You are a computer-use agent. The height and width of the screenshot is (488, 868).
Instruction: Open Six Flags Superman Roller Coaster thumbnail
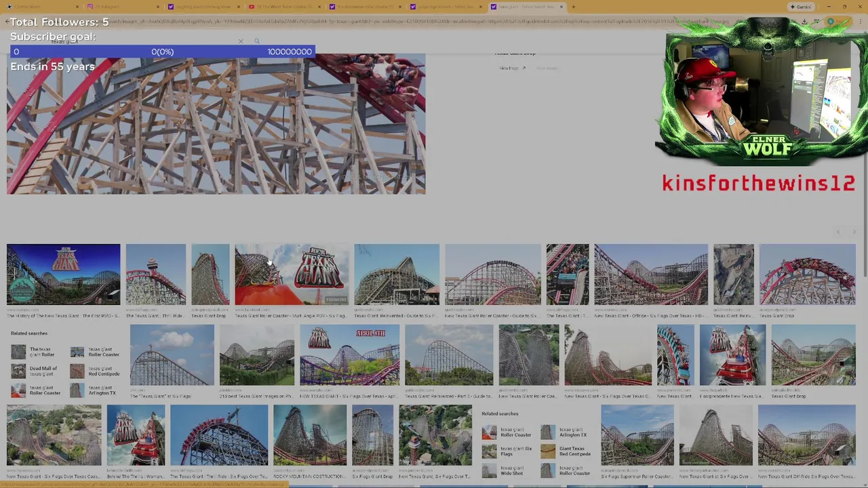[x=637, y=435]
